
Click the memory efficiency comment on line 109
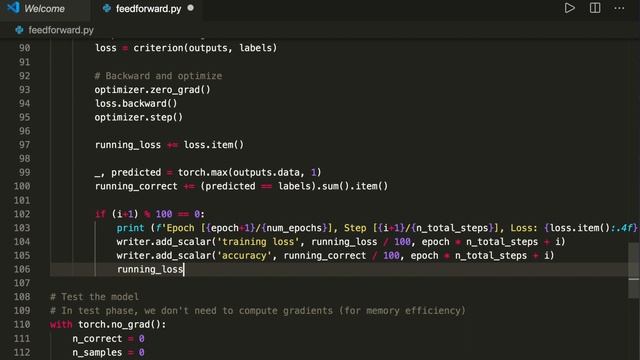click(x=258, y=311)
